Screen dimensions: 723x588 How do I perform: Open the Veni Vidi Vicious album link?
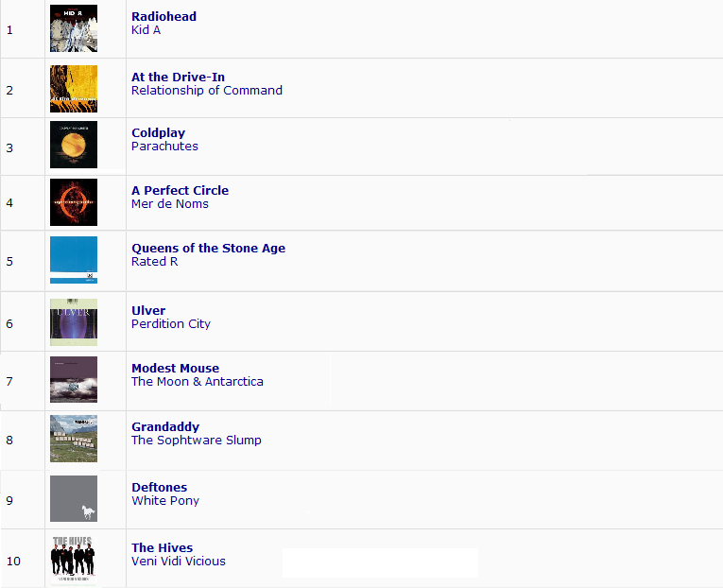(179, 561)
